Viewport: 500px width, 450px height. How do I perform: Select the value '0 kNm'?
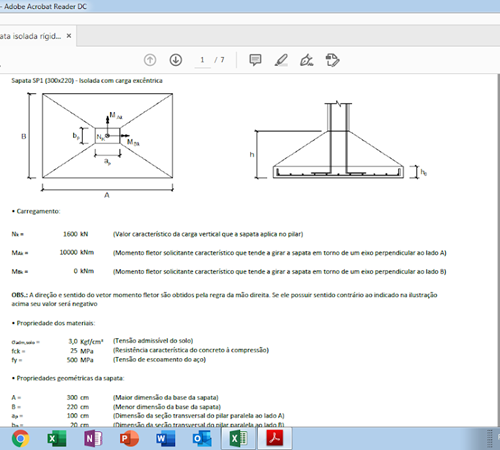click(84, 271)
